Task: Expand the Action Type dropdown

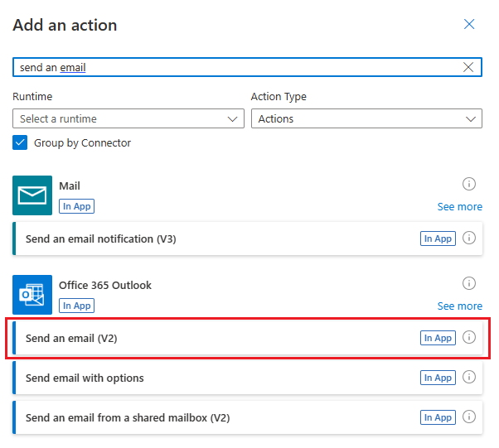Action: (366, 118)
